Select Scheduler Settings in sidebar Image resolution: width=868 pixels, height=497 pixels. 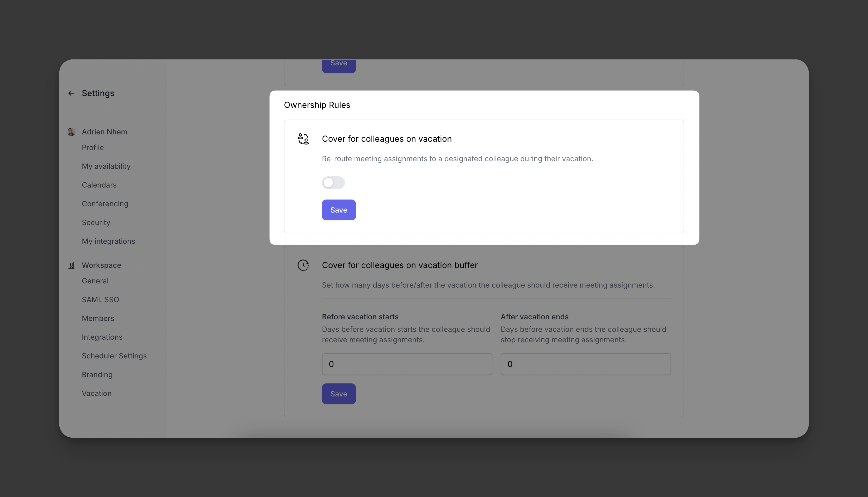pyautogui.click(x=114, y=356)
